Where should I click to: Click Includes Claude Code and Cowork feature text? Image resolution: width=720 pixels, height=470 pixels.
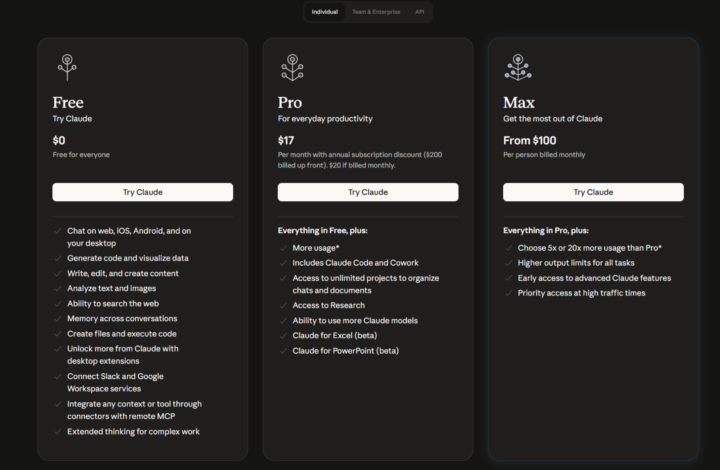pyautogui.click(x=355, y=263)
